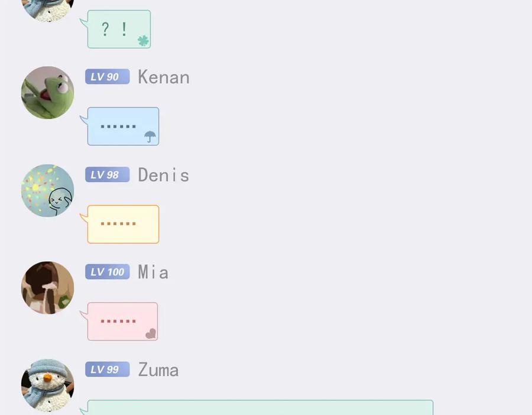Open Zuma's snowman avatar

point(47,385)
